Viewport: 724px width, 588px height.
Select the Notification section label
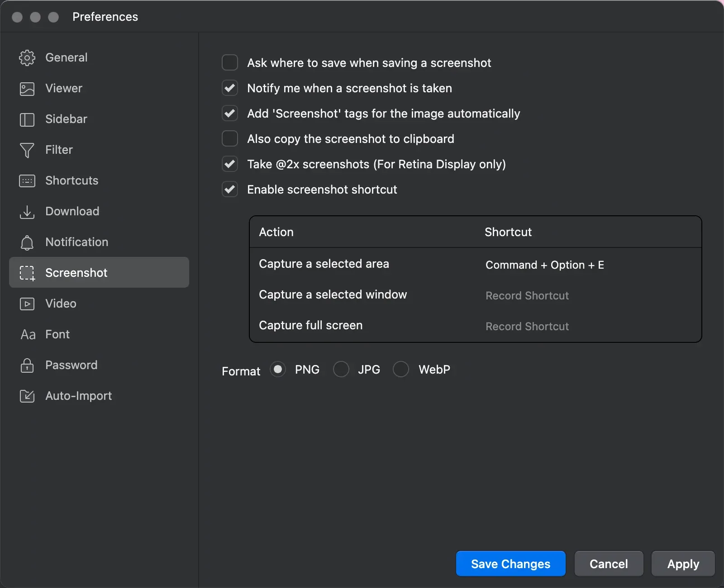point(77,242)
